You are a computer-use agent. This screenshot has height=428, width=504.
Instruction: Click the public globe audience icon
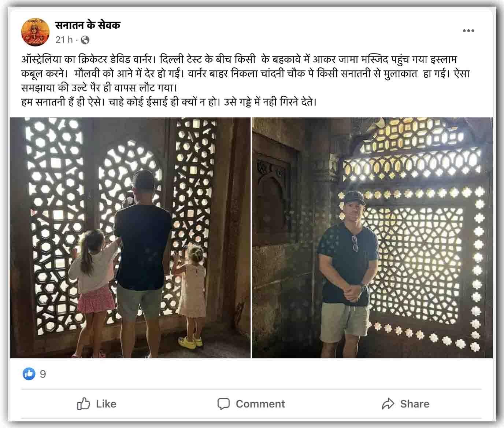[x=85, y=40]
